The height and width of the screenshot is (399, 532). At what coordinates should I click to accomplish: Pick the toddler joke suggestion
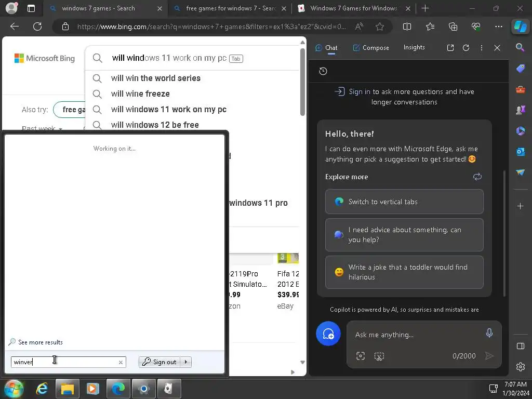tap(404, 272)
